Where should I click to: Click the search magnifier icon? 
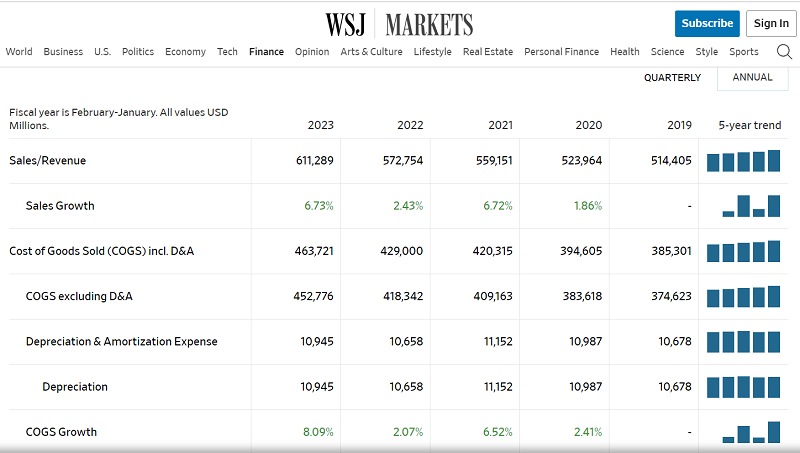click(x=783, y=52)
